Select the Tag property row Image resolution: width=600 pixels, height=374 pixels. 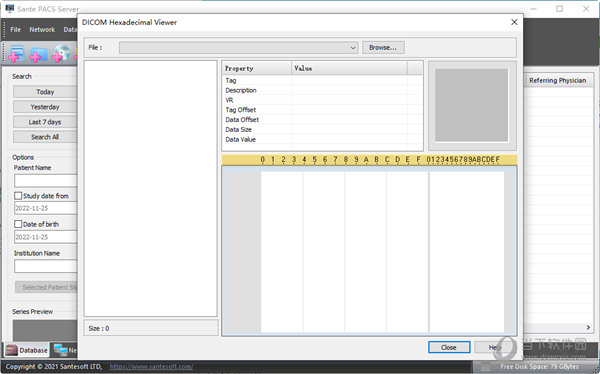[322, 80]
